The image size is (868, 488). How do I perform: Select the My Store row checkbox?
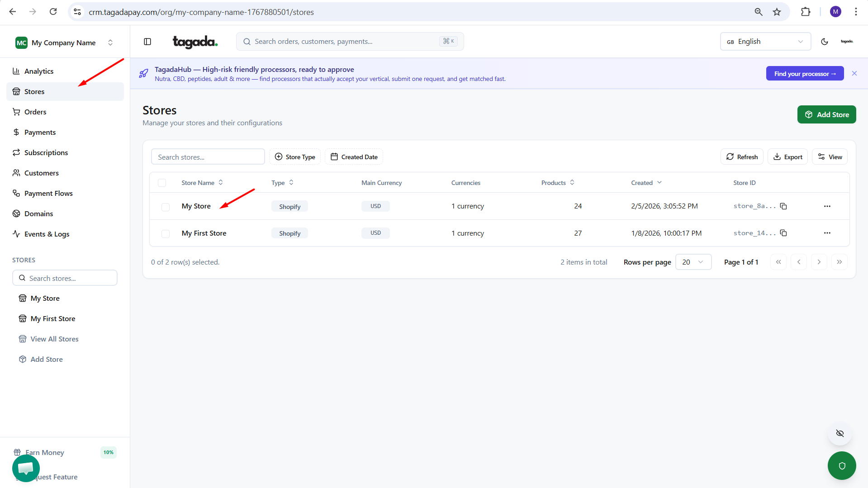pyautogui.click(x=166, y=207)
